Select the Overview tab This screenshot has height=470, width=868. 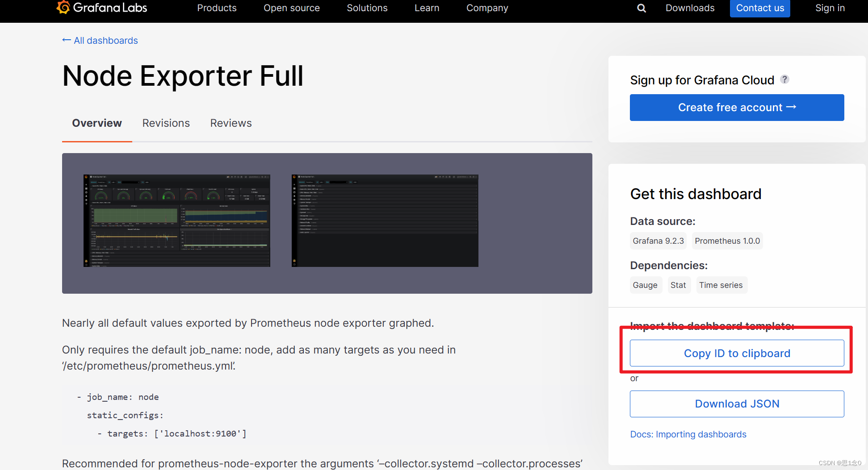tap(97, 123)
